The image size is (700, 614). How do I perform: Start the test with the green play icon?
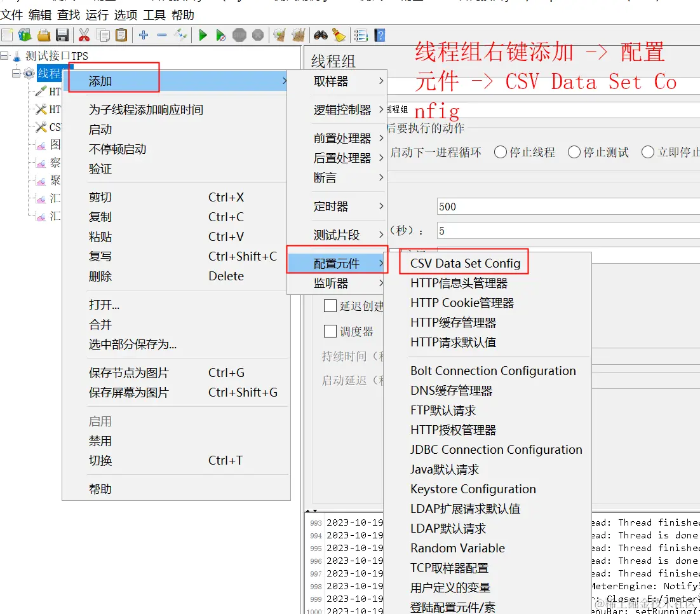pyautogui.click(x=202, y=36)
